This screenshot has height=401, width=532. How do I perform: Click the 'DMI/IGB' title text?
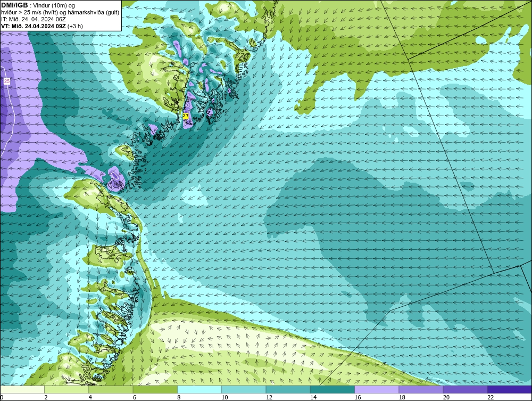point(14,5)
